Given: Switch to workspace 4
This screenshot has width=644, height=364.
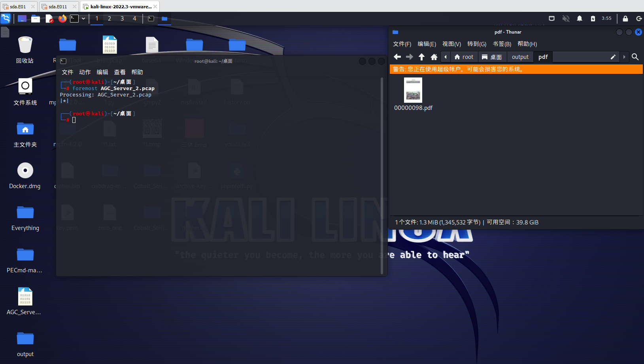Looking at the screenshot, I should [x=134, y=19].
